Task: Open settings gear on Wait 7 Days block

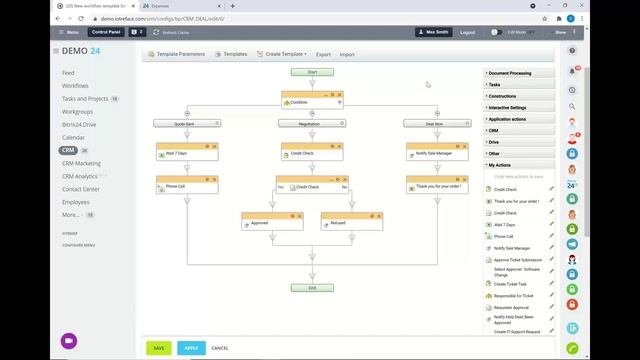Action: [x=207, y=146]
